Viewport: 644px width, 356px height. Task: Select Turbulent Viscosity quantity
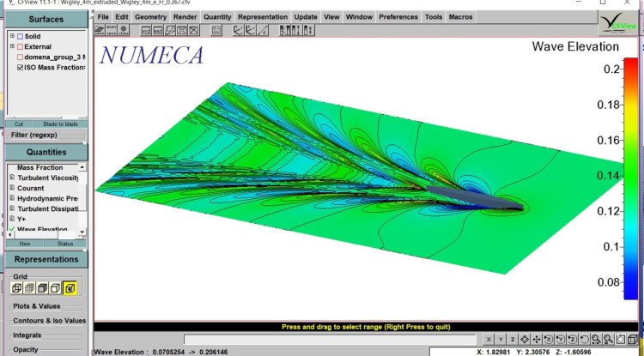click(x=47, y=178)
